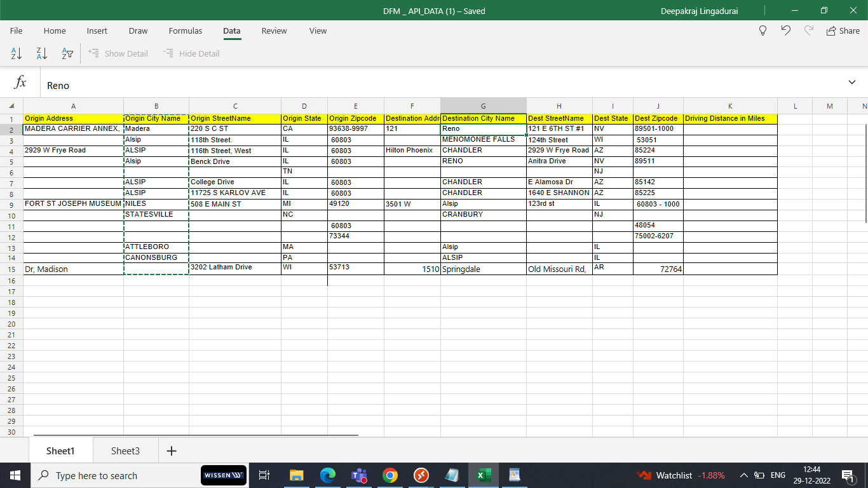This screenshot has width=868, height=488.
Task: Click the Origin Address header cell
Action: pos(73,118)
